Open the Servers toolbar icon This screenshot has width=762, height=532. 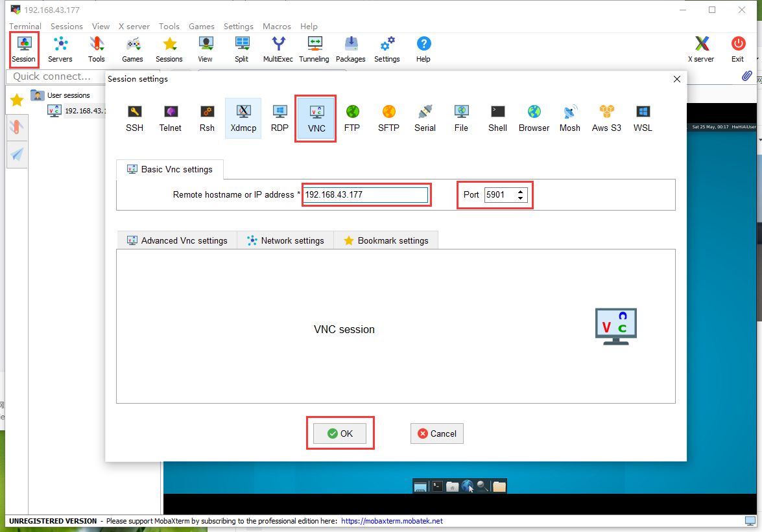[60, 49]
